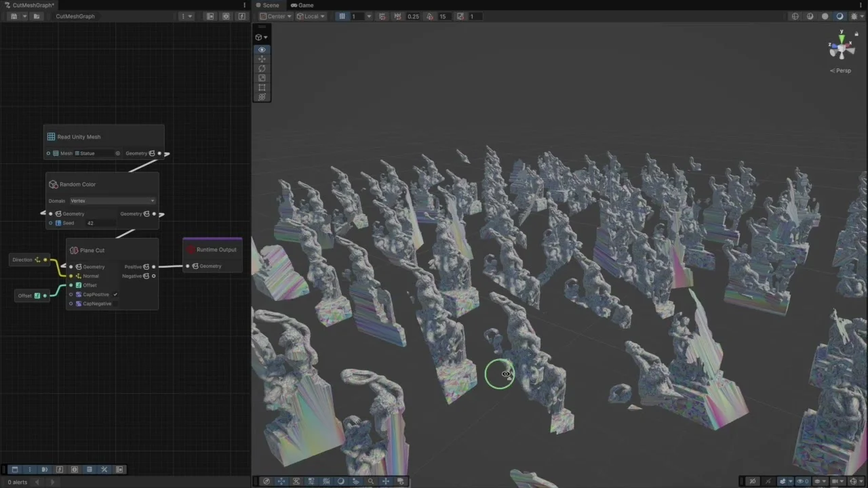Click the Random Color node title
The image size is (868, 488).
point(77,184)
